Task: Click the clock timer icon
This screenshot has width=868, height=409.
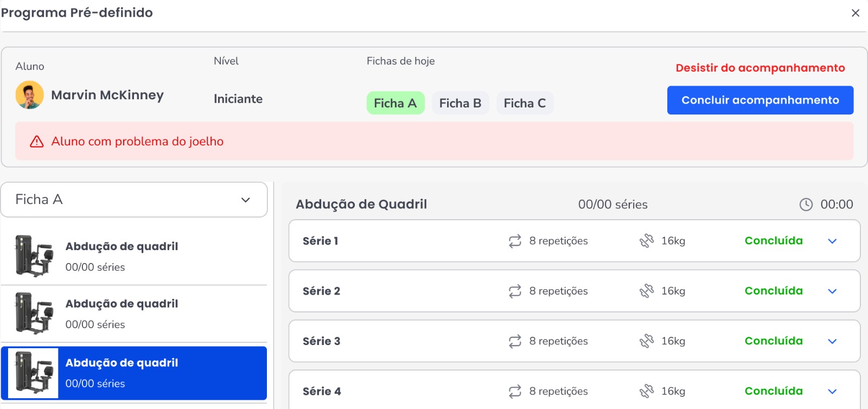Action: [x=806, y=204]
